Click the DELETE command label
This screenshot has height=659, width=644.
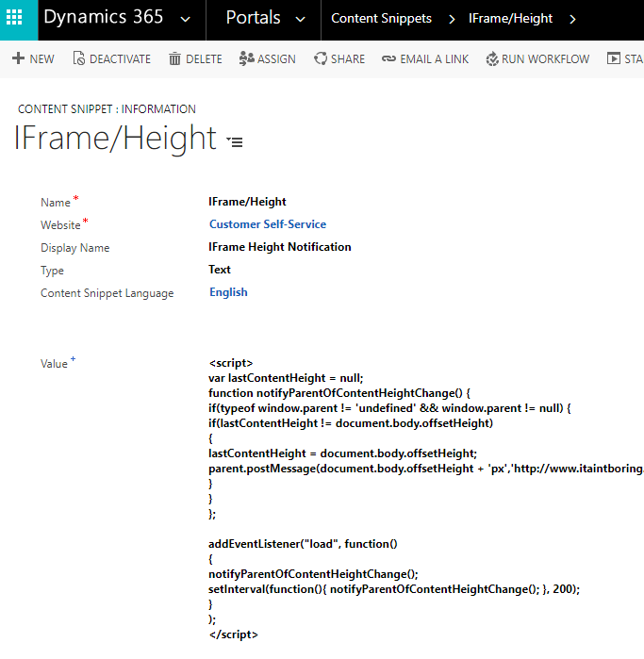(204, 58)
